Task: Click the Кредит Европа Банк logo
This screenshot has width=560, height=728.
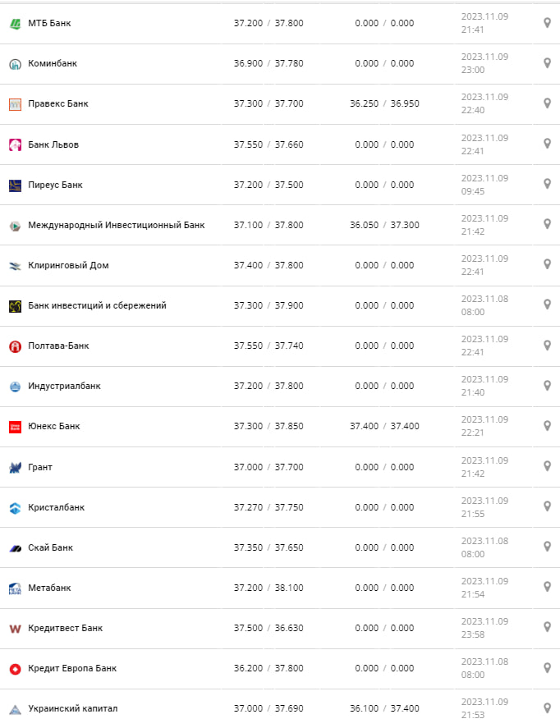Action: pyautogui.click(x=15, y=669)
